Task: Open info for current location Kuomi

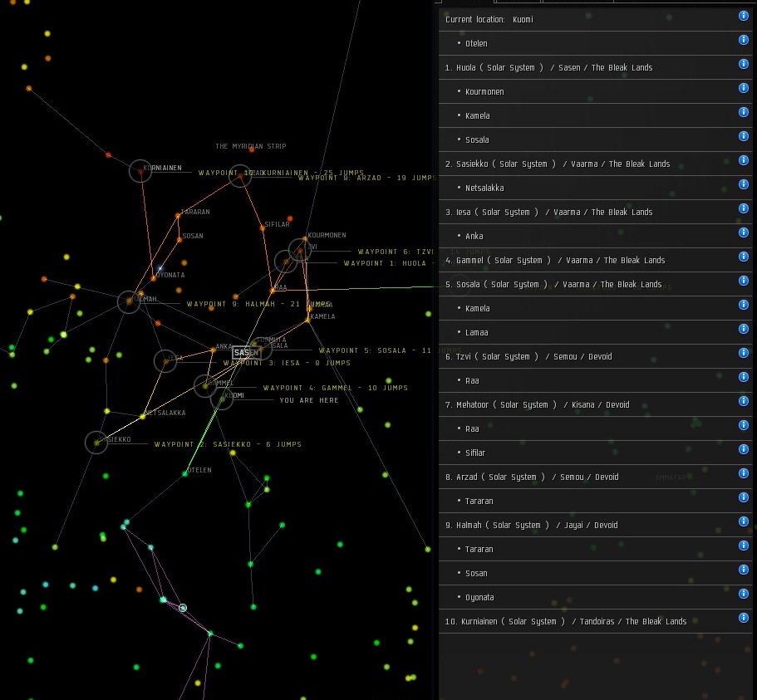Action: click(x=744, y=16)
